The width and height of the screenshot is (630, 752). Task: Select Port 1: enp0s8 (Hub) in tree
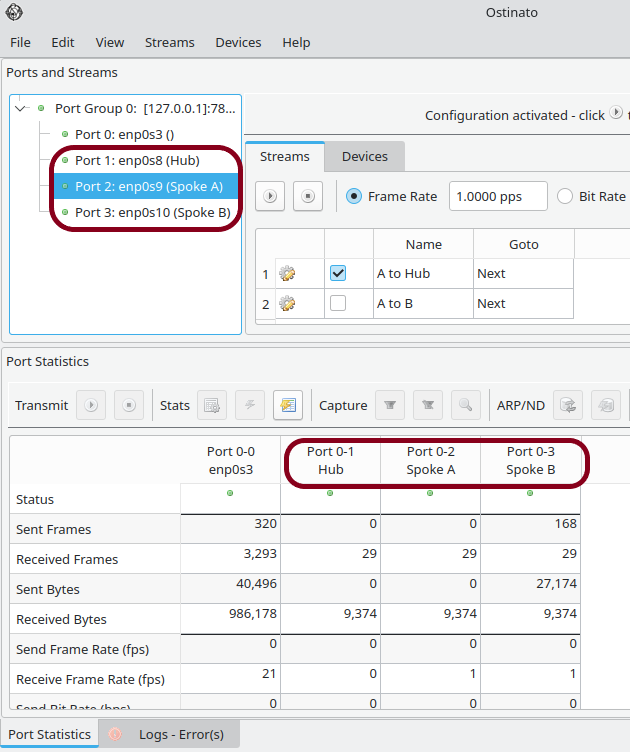137,160
